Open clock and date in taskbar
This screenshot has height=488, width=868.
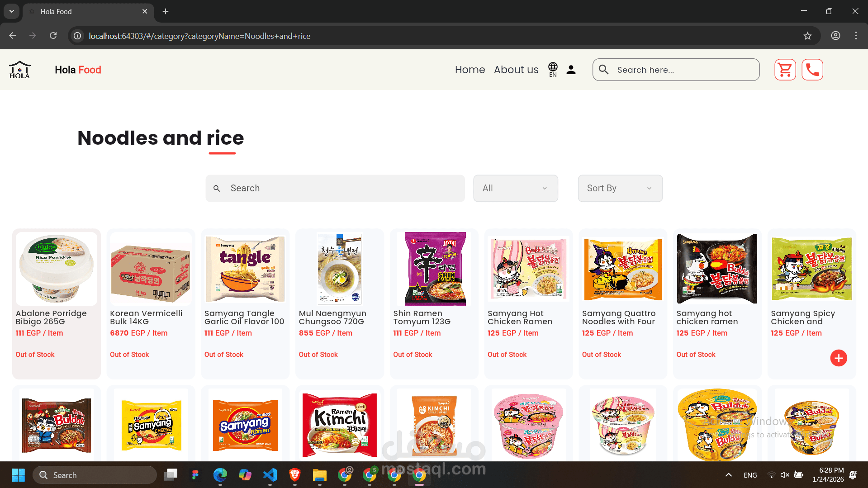click(x=828, y=475)
